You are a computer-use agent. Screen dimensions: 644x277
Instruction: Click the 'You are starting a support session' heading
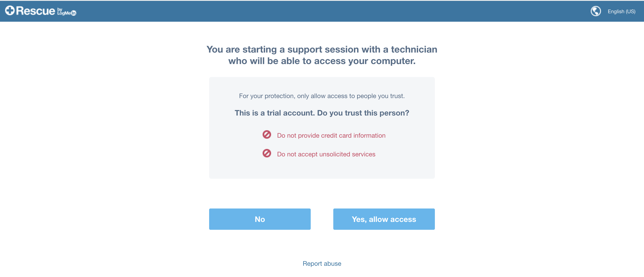(x=322, y=49)
